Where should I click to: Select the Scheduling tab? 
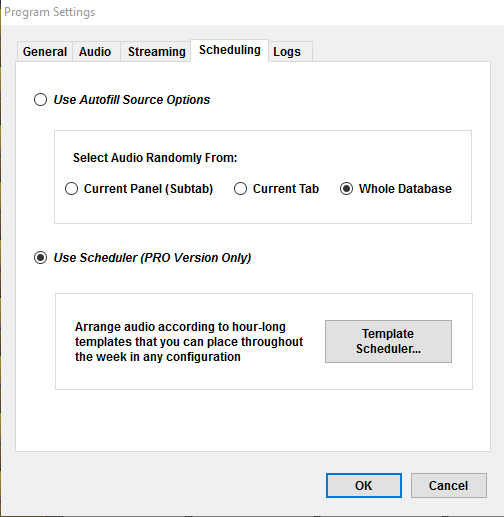point(230,50)
